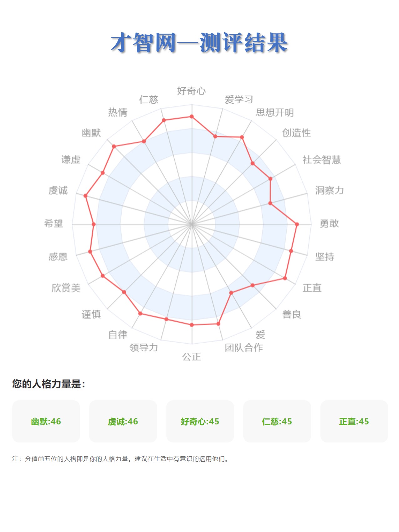Click the 您的人格力量是 heading
This screenshot has height=532, width=399.
pyautogui.click(x=49, y=384)
